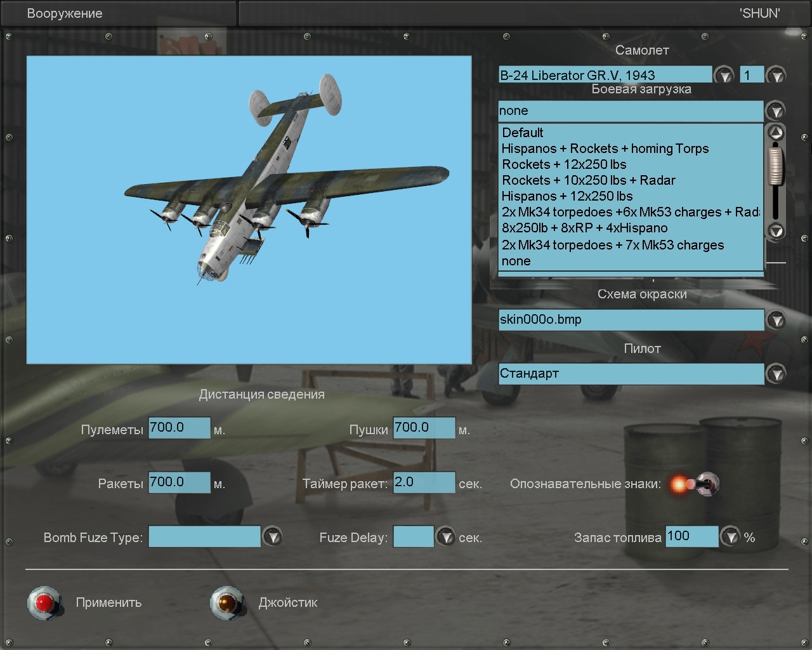Toggle the Опознавательные знаки switch

click(695, 484)
